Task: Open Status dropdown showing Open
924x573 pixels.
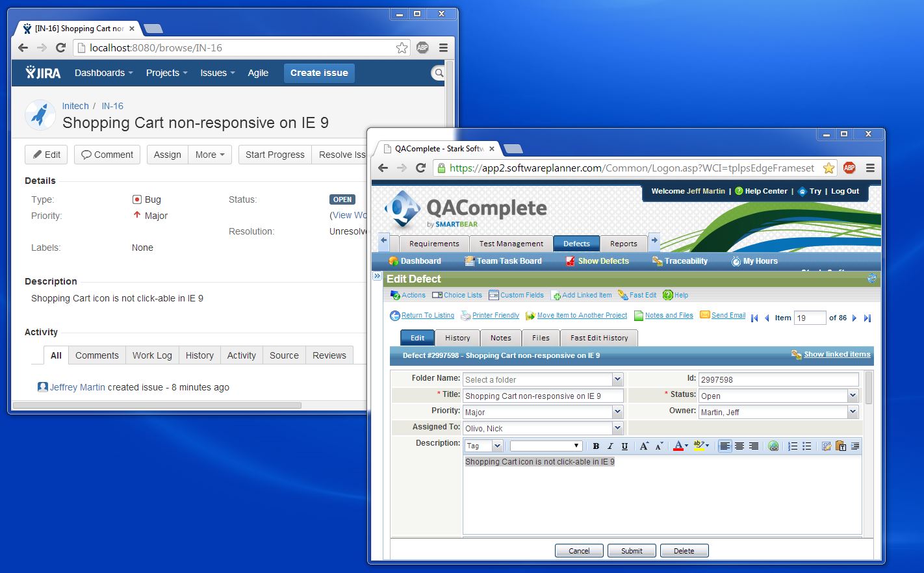Action: pyautogui.click(x=853, y=396)
